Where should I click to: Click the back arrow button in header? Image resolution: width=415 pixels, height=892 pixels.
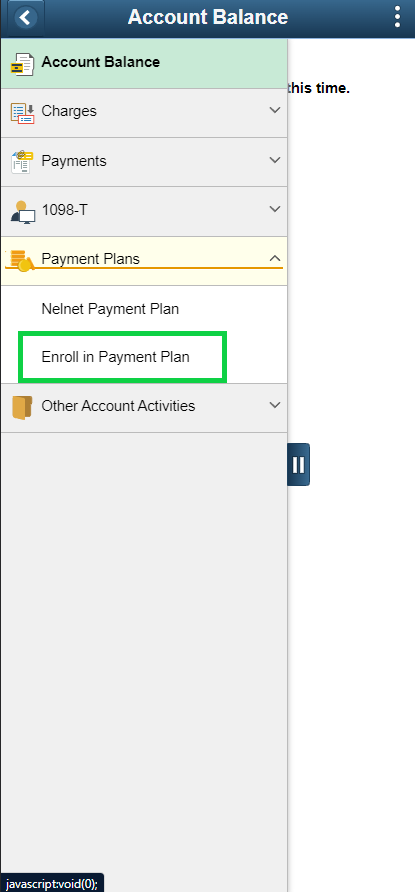[x=23, y=18]
